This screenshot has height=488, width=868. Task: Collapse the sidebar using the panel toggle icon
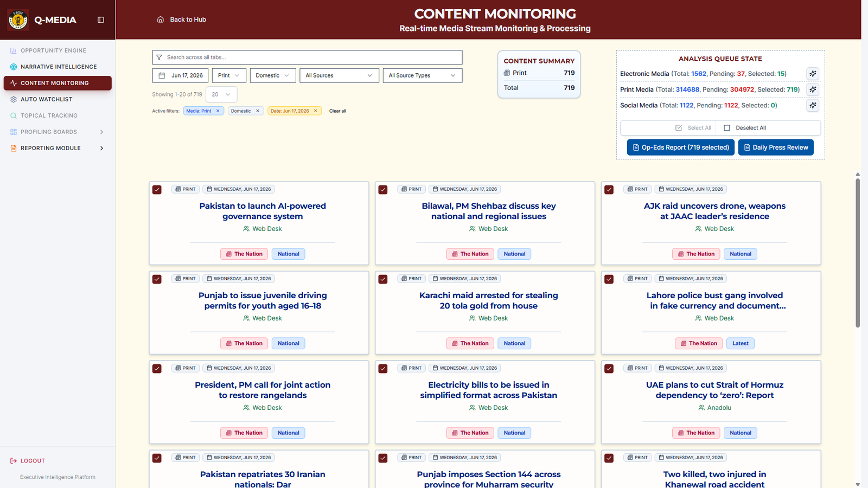click(100, 20)
